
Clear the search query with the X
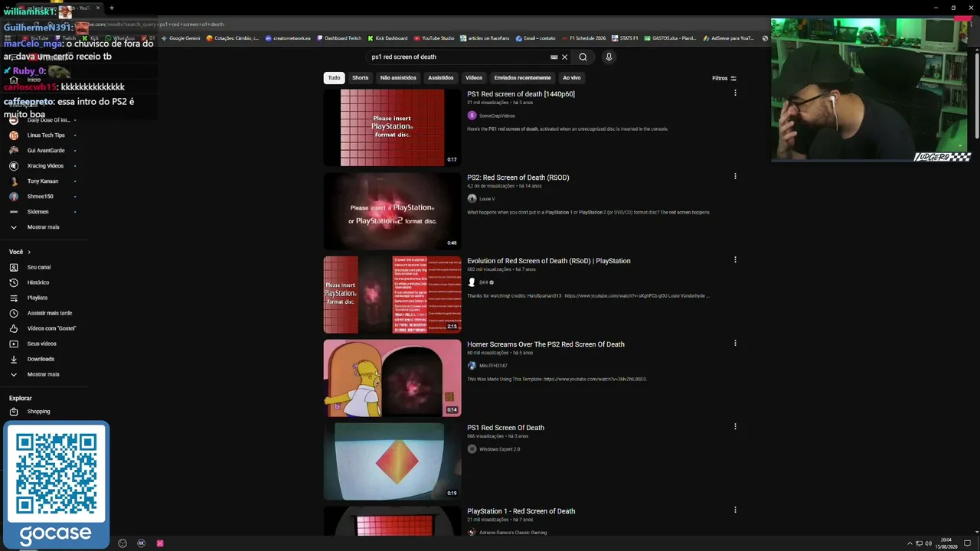click(x=565, y=57)
